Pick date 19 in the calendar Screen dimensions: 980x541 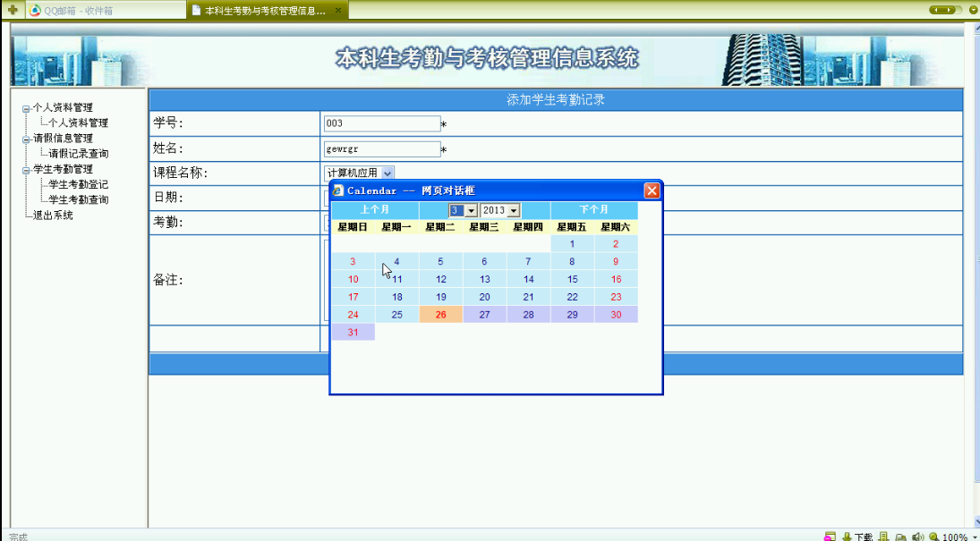point(440,297)
